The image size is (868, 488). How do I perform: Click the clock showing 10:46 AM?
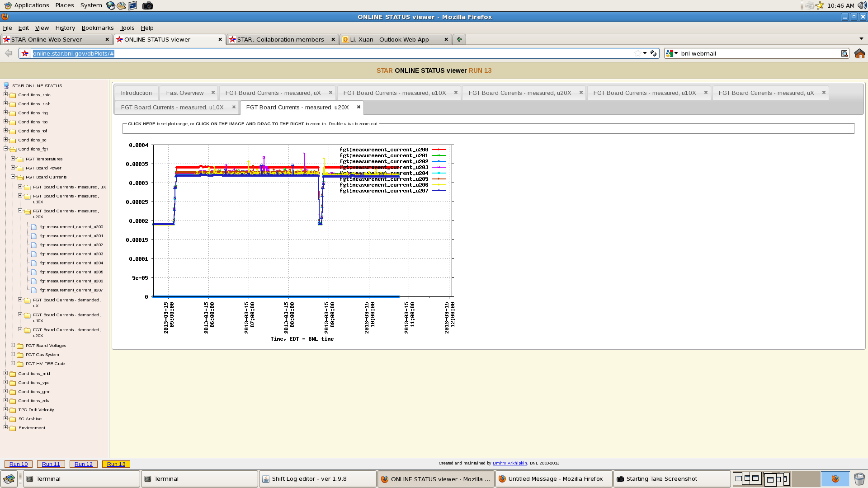[x=840, y=5]
